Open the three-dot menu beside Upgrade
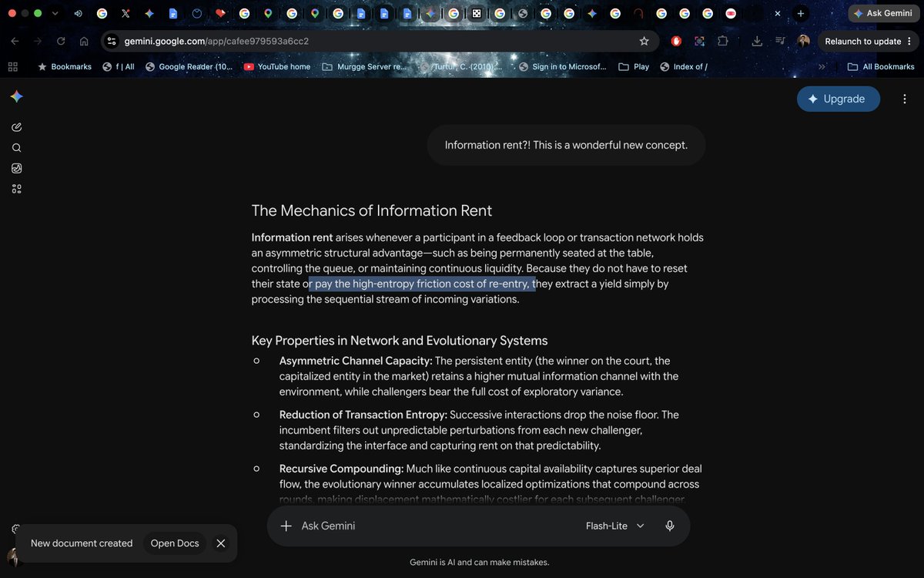The image size is (924, 578). point(904,99)
